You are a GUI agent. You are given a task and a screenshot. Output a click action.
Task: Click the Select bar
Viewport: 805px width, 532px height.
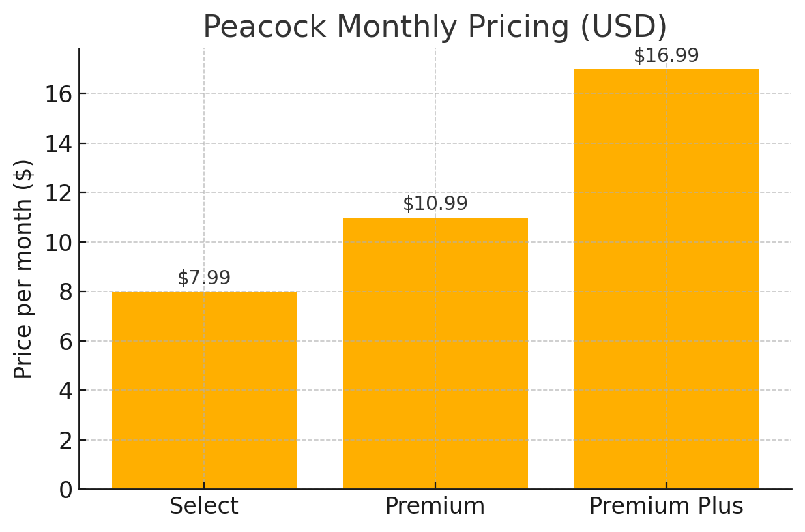[x=205, y=390]
